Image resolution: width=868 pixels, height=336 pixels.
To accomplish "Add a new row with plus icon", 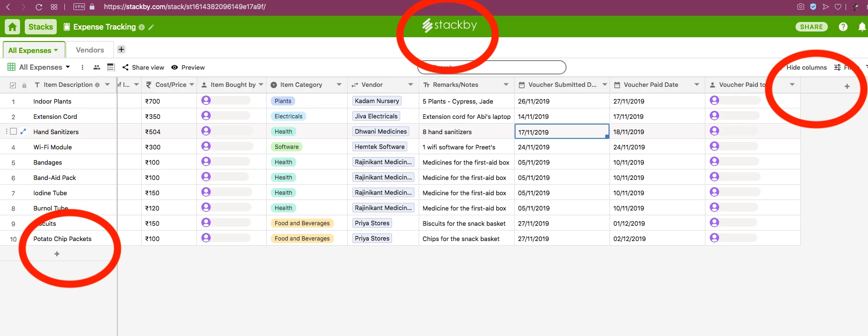I will [57, 254].
